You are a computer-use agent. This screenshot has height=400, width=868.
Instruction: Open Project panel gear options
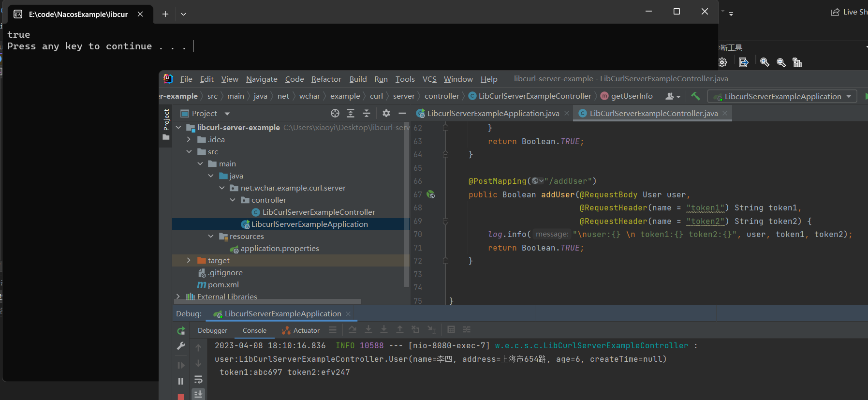click(386, 113)
